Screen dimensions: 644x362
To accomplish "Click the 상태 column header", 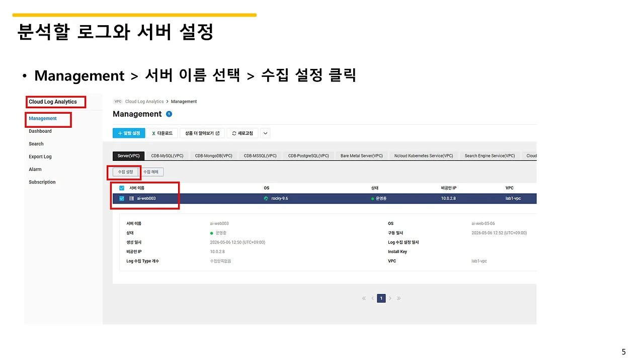I will point(374,188).
